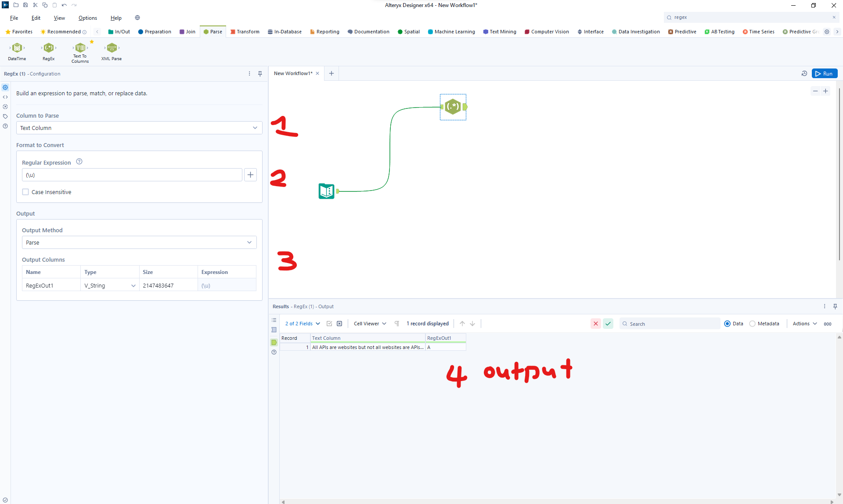This screenshot has height=504, width=843.
Task: Click the workflow history icon near Run
Action: 804,73
